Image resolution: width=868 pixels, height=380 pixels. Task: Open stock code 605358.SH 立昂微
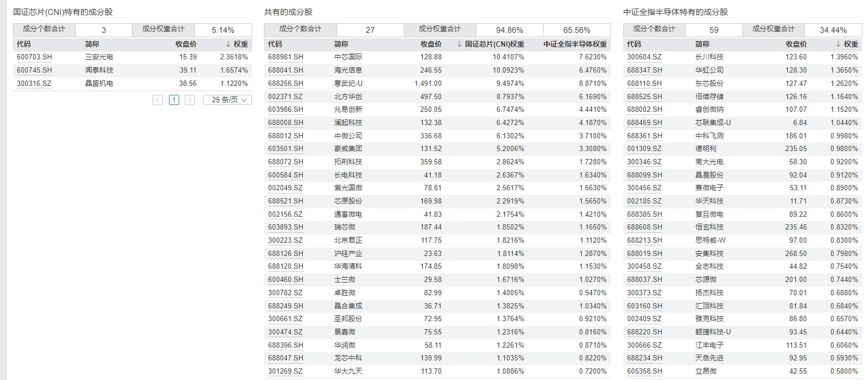[644, 371]
